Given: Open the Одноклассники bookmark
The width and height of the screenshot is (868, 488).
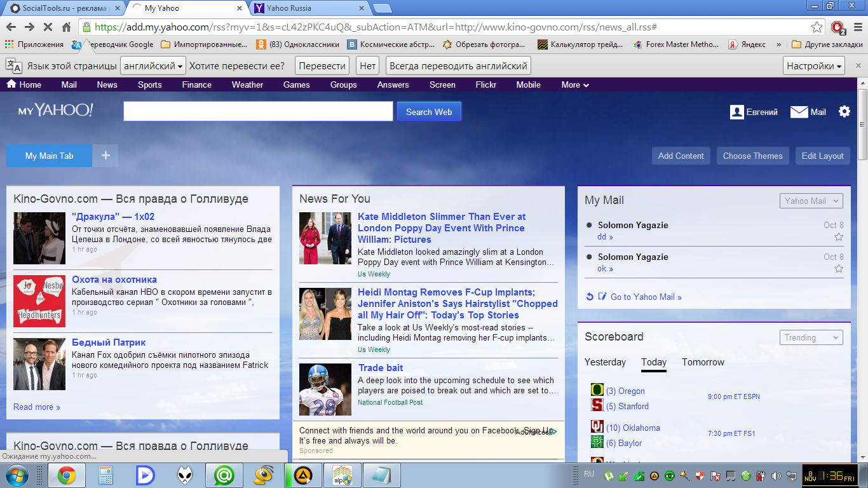Looking at the screenshot, I should (297, 44).
